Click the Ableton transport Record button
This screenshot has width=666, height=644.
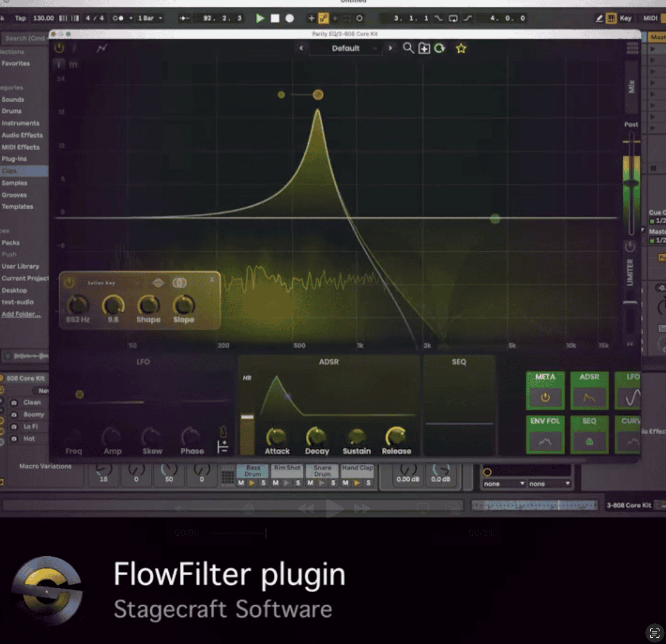(290, 18)
